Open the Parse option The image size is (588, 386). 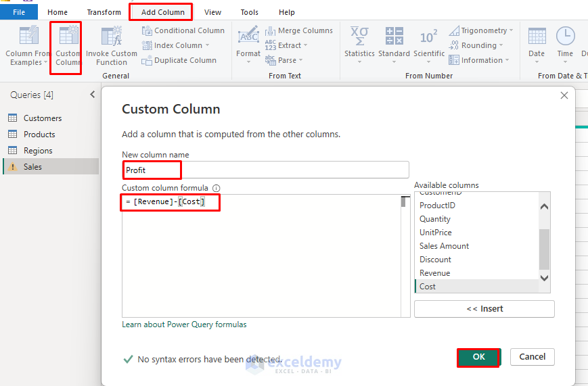coord(284,60)
